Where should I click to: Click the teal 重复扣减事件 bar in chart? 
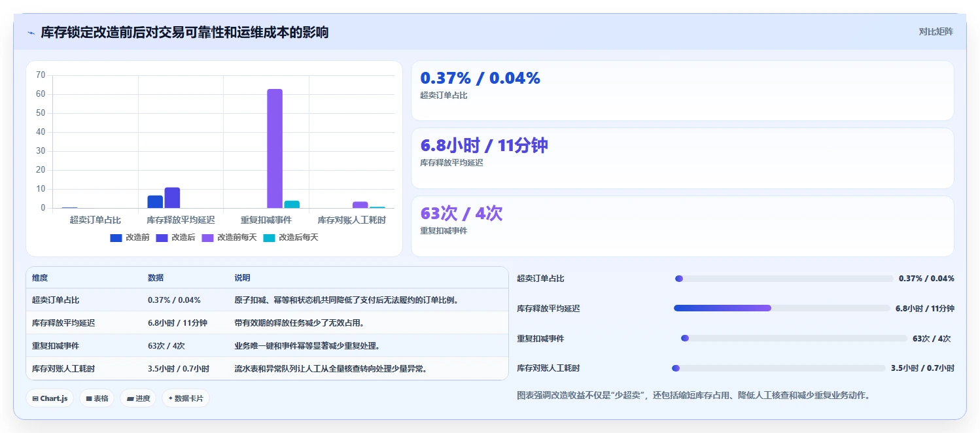[292, 204]
